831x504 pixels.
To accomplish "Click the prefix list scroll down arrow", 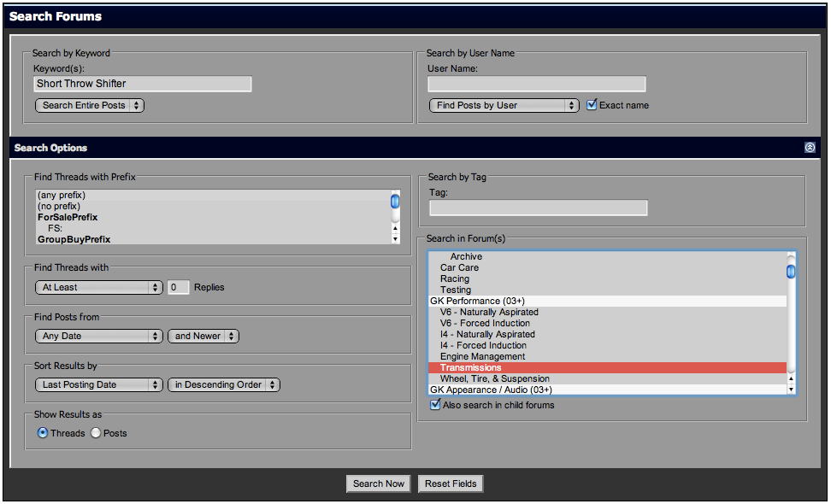I will point(395,239).
